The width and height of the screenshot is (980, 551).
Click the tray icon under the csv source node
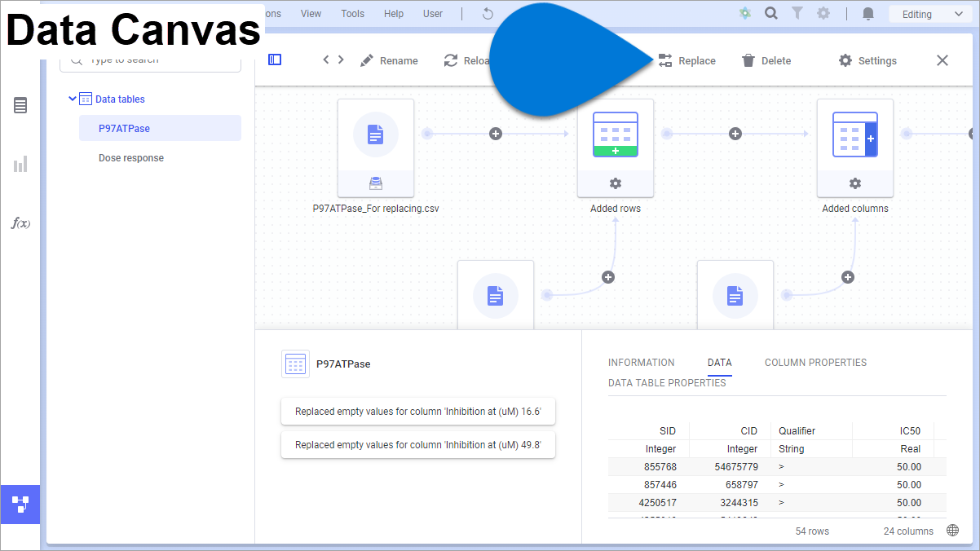click(x=376, y=183)
